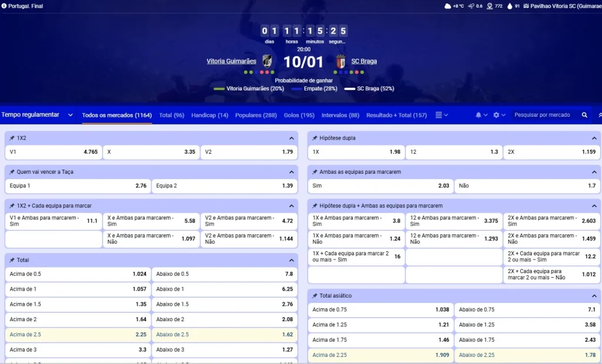
Task: Select Acima de 2.5 at 2.25
Action: tap(78, 335)
